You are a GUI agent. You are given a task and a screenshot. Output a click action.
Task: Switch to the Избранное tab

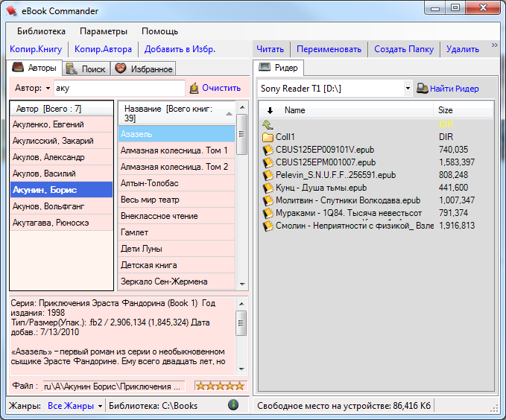point(143,69)
